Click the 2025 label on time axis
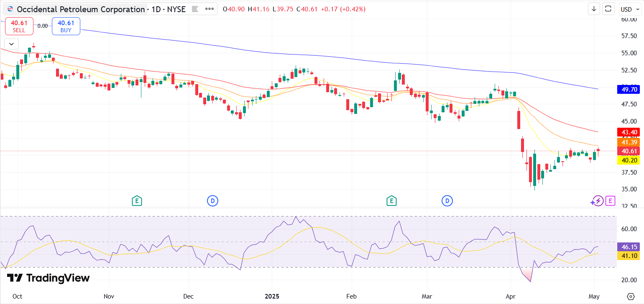 (272, 296)
